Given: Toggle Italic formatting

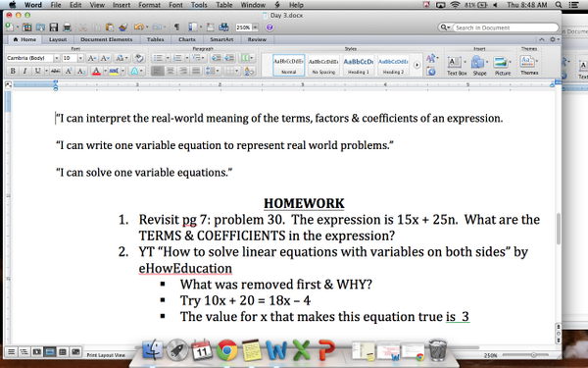Looking at the screenshot, I should point(24,71).
